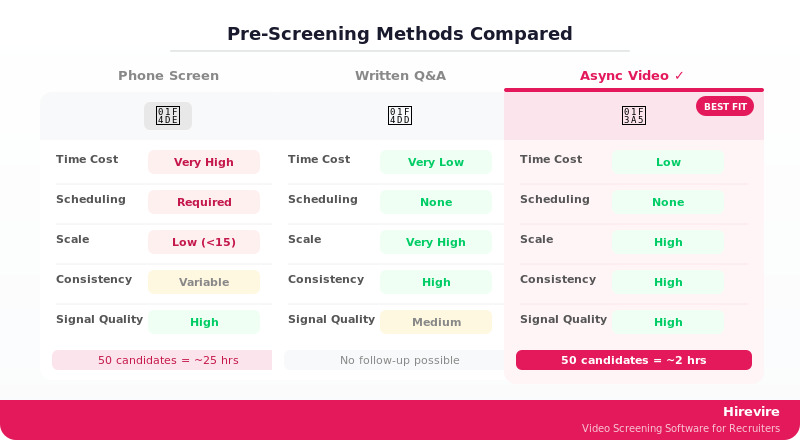The width and height of the screenshot is (800, 440).
Task: Click the 'Low (<15)' scale pill
Action: pos(204,242)
